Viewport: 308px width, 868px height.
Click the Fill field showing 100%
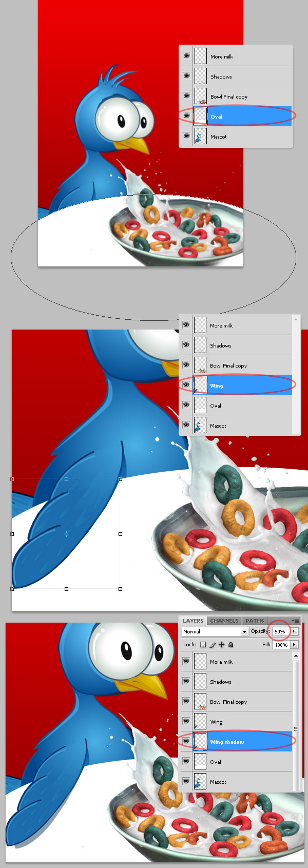[281, 645]
